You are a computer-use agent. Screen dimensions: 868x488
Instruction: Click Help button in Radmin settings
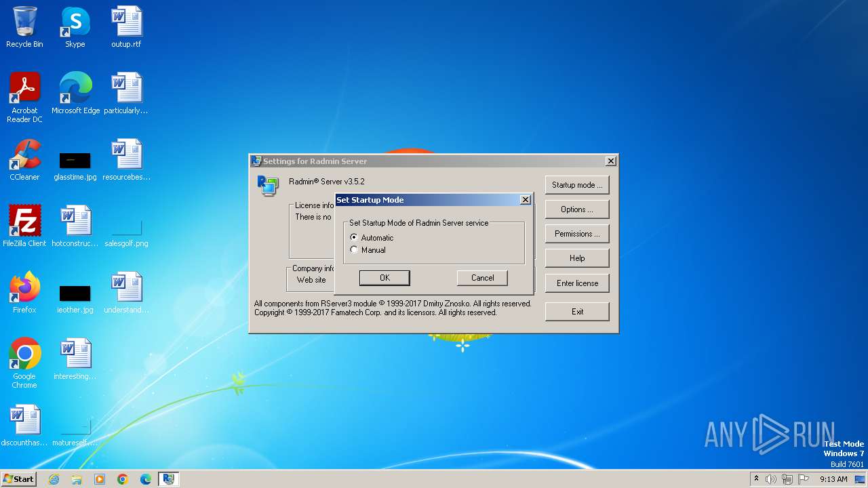tap(577, 258)
